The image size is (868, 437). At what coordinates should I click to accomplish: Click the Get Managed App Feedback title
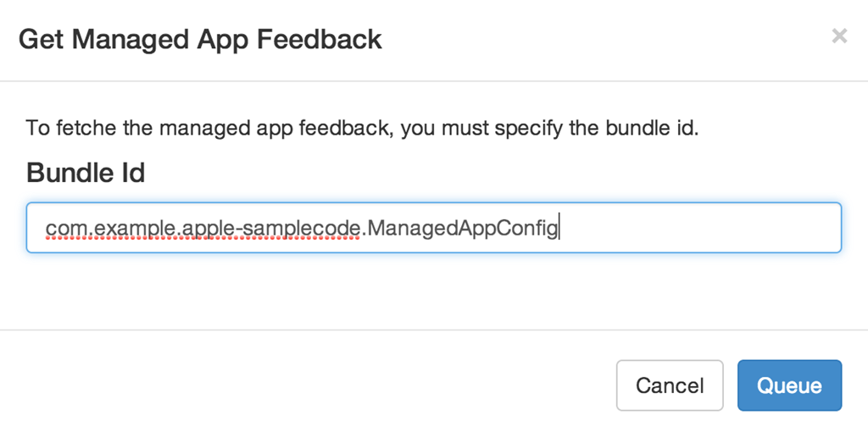click(200, 39)
